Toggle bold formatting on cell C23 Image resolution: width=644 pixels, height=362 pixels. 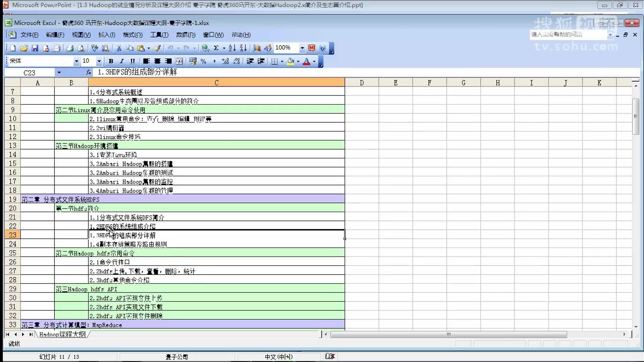(x=111, y=61)
